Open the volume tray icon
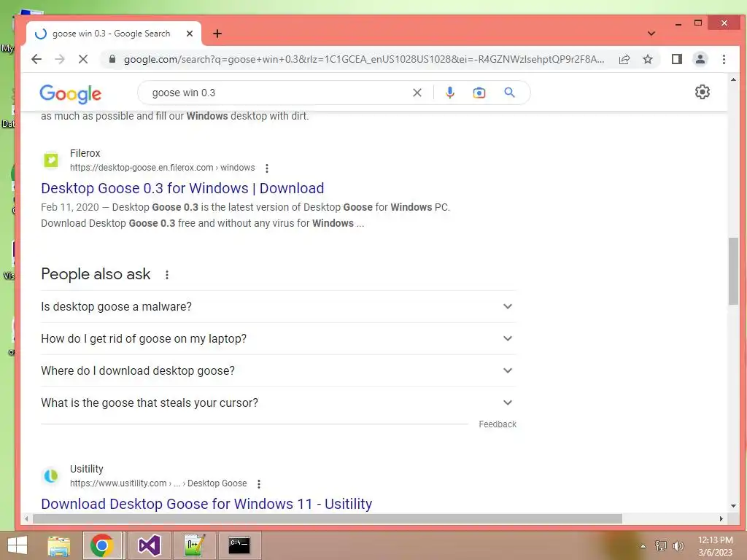The image size is (747, 560). [x=678, y=545]
